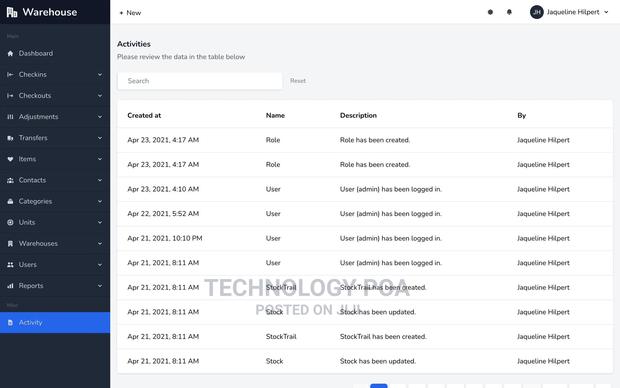
Task: Expand the Checkins menu chevron
Action: click(100, 74)
